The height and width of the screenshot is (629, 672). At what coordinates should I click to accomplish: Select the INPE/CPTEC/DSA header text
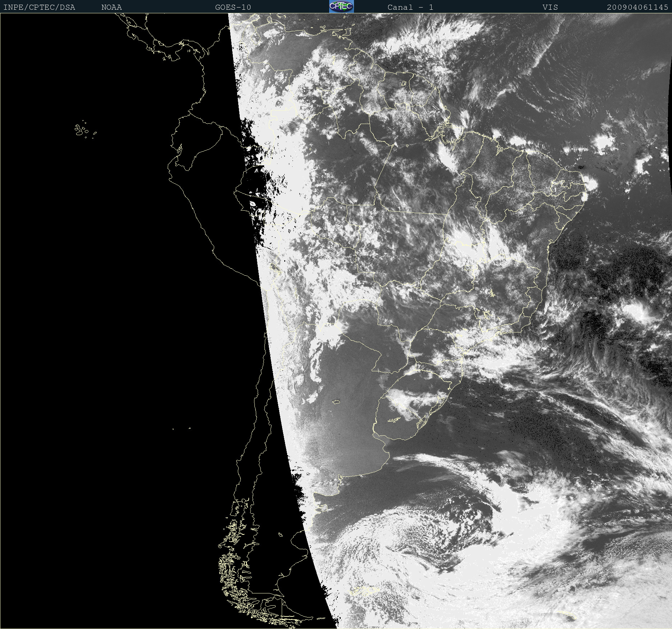39,7
